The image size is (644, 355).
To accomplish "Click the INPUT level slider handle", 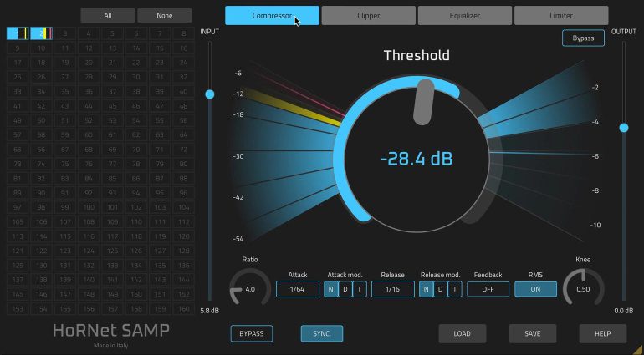I will coord(210,94).
